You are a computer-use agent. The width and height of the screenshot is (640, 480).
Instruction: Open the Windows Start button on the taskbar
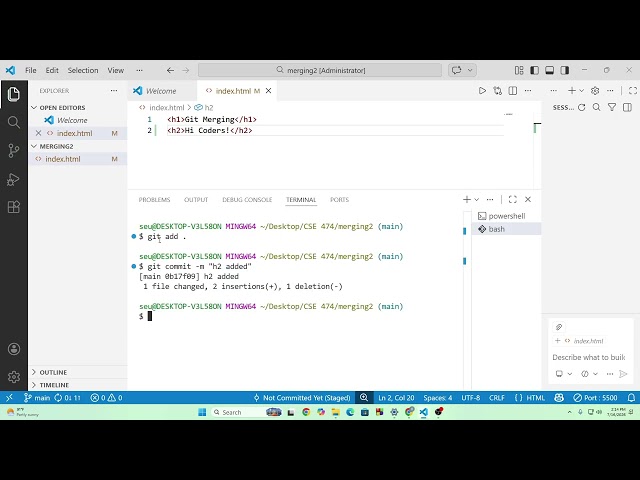202,412
